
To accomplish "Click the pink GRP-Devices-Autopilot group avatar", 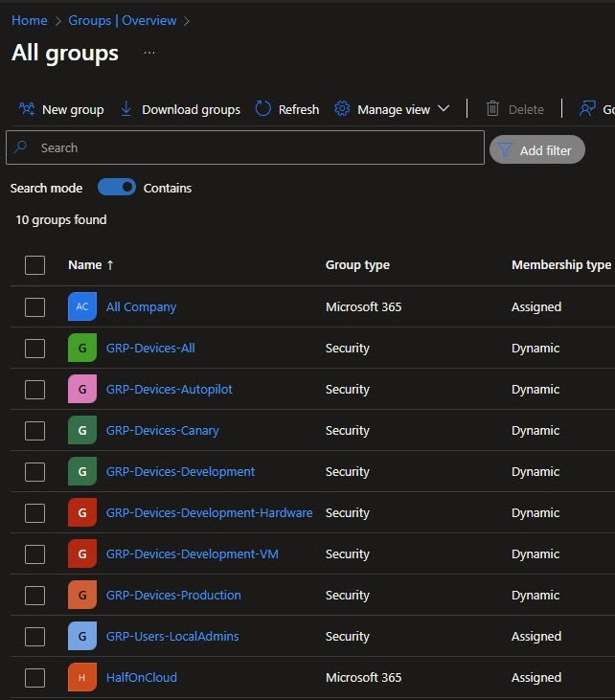I will click(82, 389).
